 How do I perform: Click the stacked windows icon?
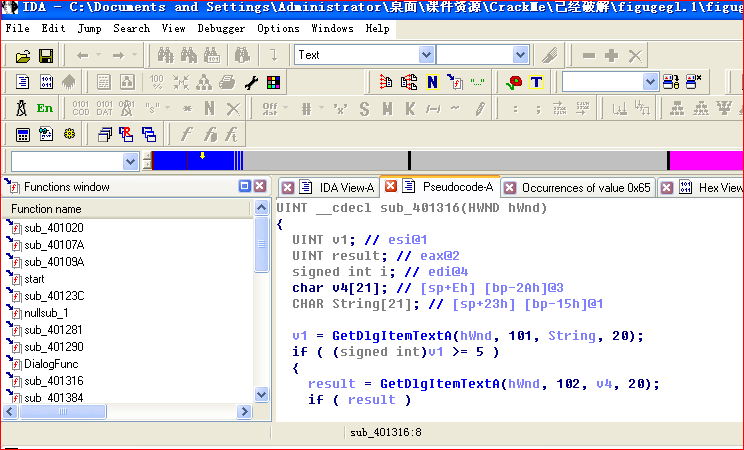pyautogui.click(x=104, y=135)
